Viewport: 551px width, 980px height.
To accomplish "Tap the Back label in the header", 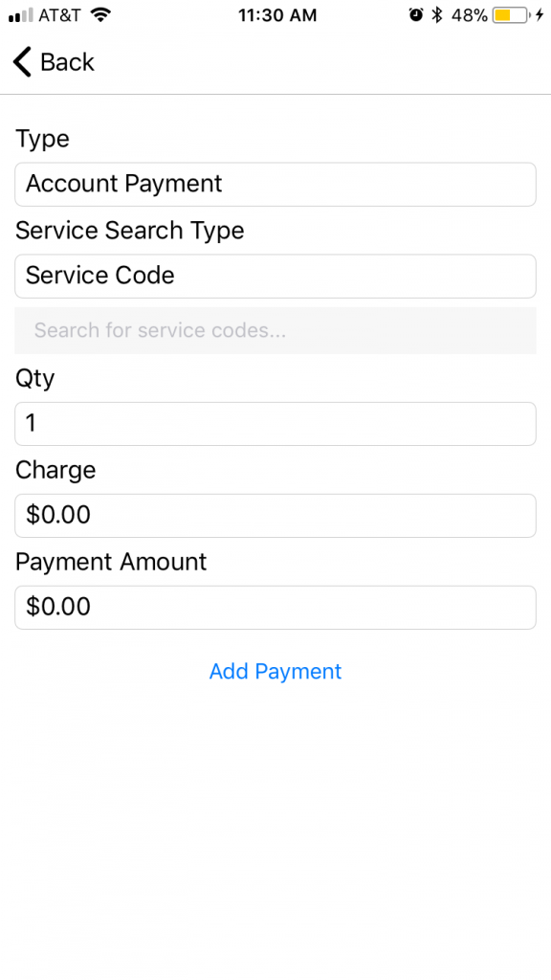I will coord(67,62).
